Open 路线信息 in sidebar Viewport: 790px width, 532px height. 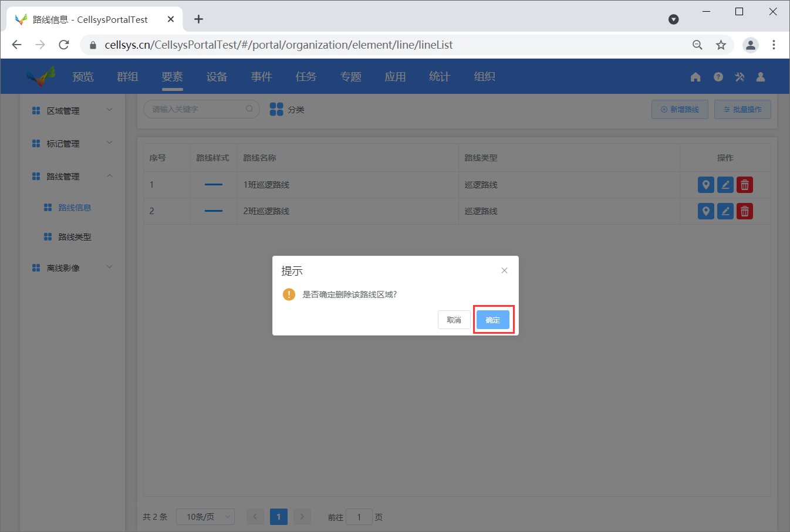point(75,208)
